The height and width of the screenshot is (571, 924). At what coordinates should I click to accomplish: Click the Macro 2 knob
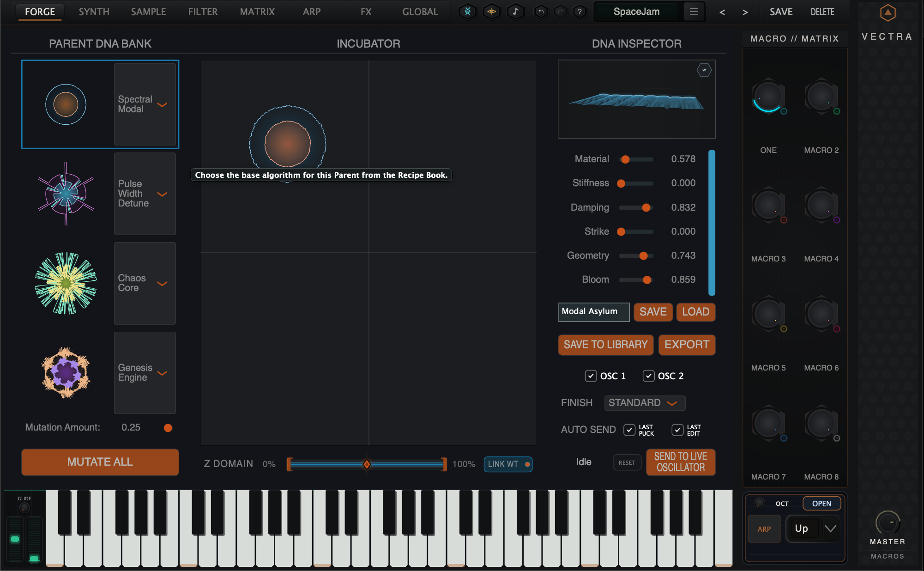(821, 97)
